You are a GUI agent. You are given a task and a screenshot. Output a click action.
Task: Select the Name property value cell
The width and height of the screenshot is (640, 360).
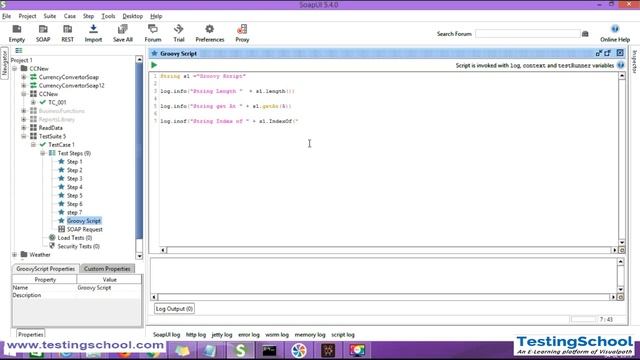109,288
